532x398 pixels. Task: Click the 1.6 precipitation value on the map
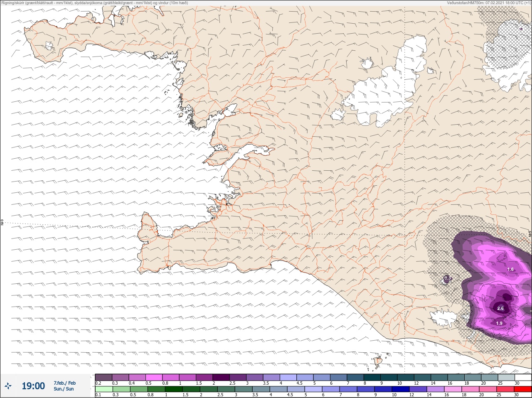click(x=510, y=269)
